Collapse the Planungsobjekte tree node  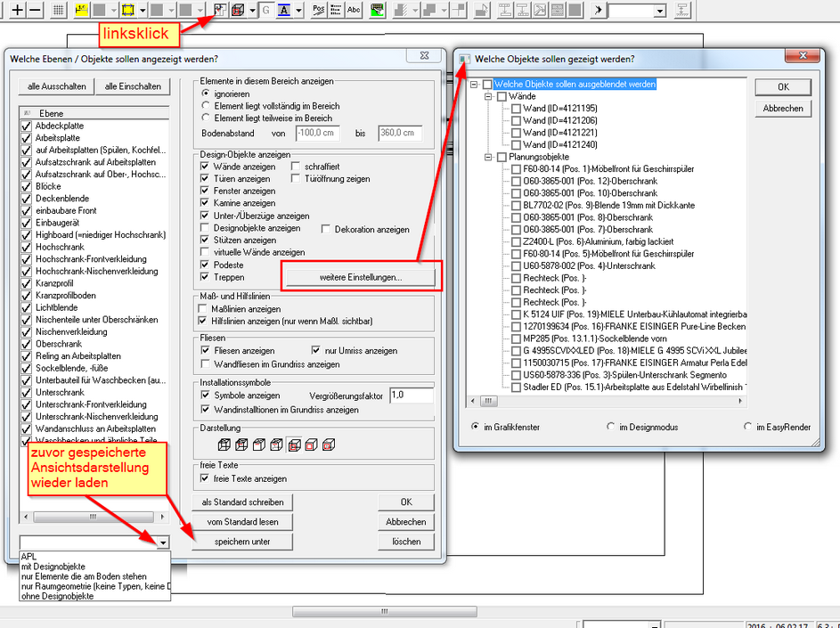pos(486,158)
